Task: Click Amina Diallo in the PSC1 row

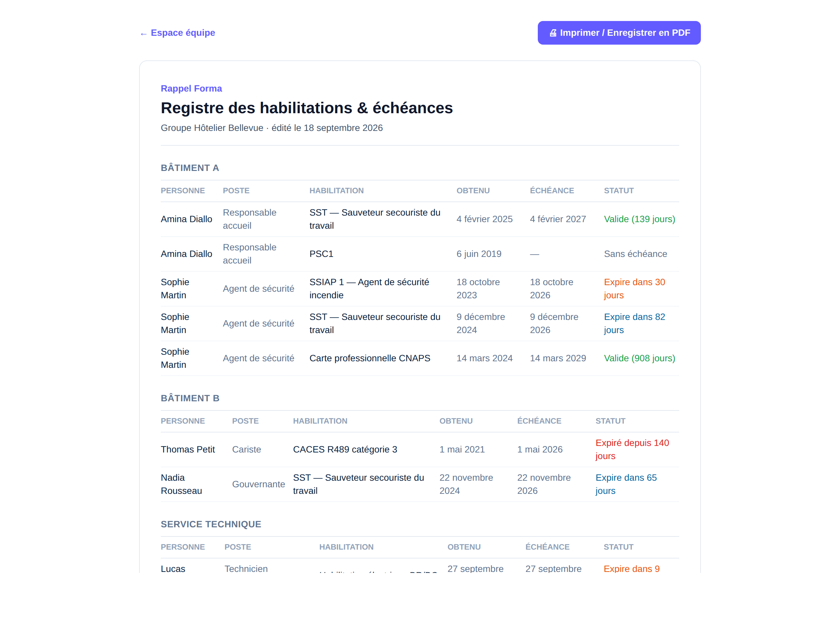Action: pos(186,254)
